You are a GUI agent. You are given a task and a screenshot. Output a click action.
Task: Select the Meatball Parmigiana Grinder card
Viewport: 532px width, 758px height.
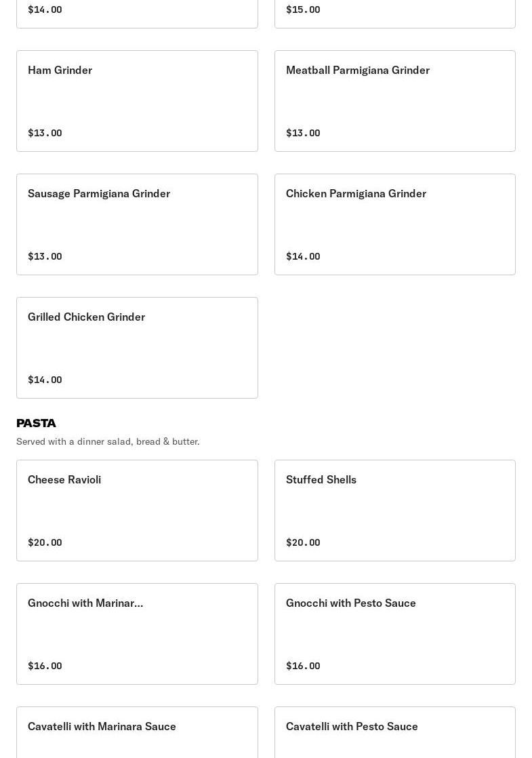tap(394, 101)
